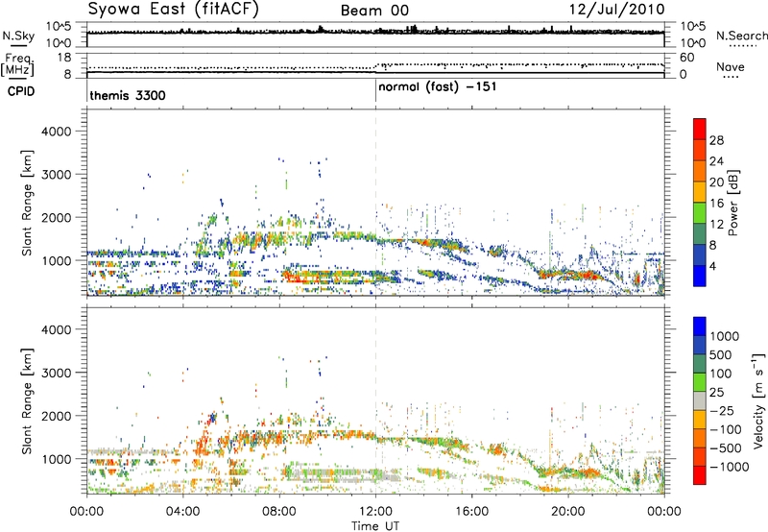Click the 'Velocity [m s-1]' color bar label

tap(758, 400)
